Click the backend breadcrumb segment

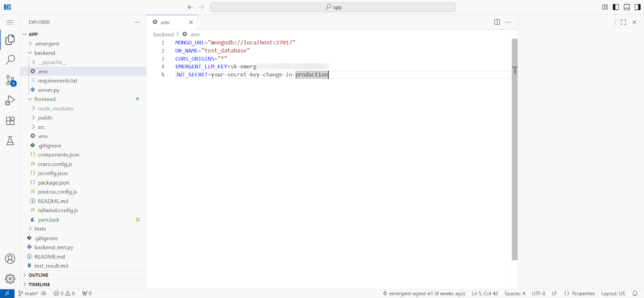tap(163, 35)
